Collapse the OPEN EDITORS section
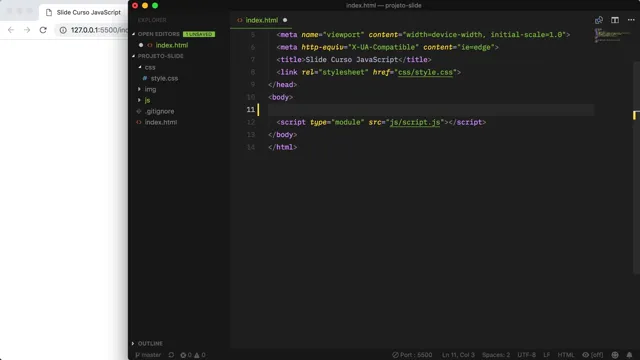The height and width of the screenshot is (360, 640). point(133,34)
